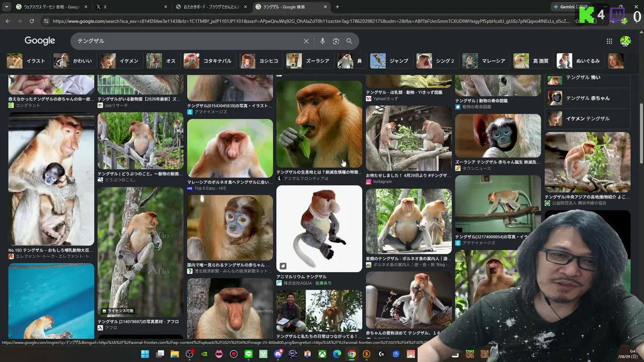Open Xbox app from the taskbar
Screen dimensions: 644x362
(323, 354)
